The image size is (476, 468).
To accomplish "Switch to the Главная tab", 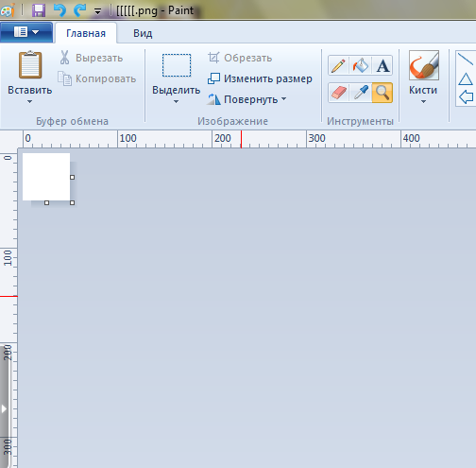I will 86,33.
